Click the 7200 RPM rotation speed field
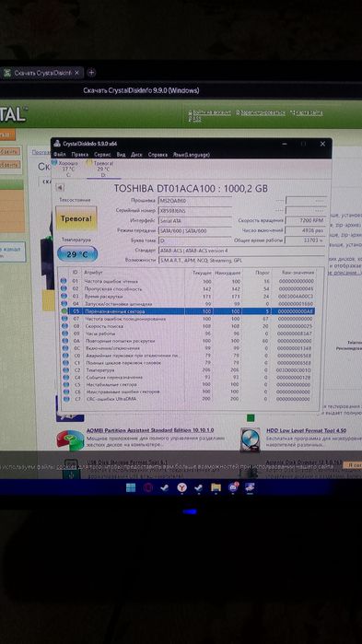 click(306, 220)
